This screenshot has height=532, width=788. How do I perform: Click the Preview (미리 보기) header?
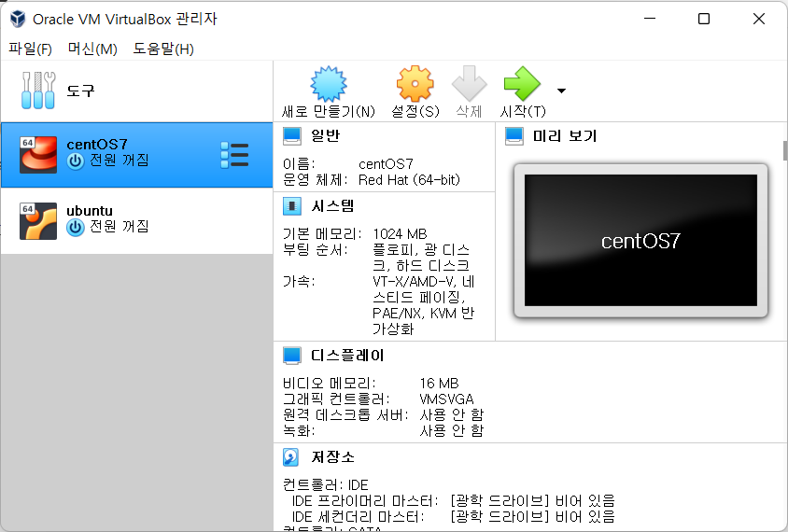coord(565,135)
